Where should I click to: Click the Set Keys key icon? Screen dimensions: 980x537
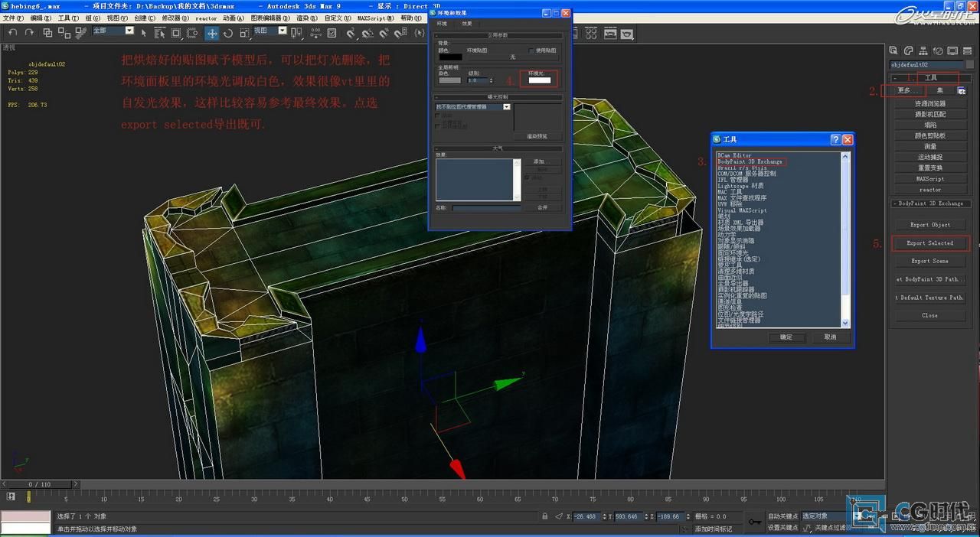pos(754,522)
